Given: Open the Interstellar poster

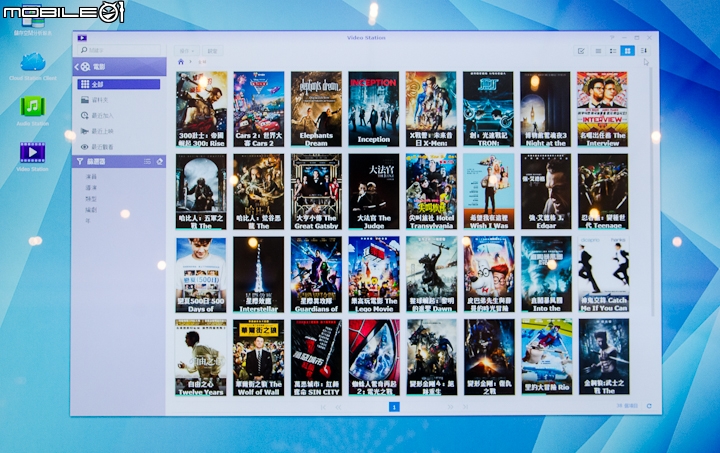Looking at the screenshot, I should coord(259,275).
